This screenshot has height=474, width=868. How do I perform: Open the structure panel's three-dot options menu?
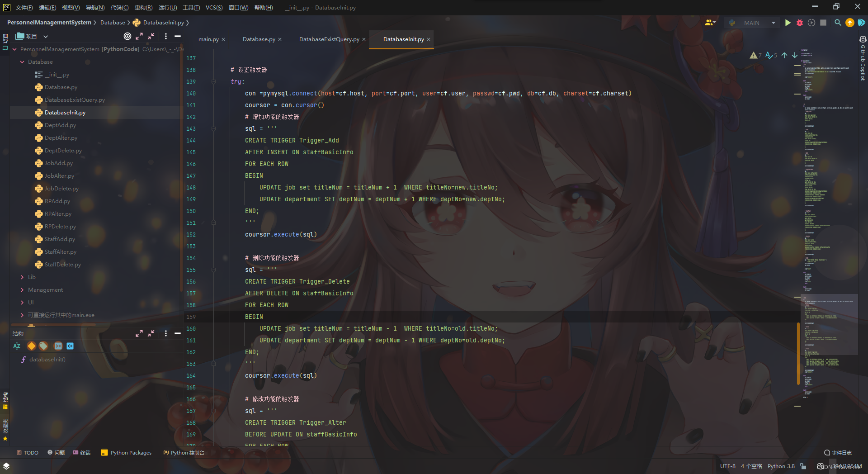[166, 333]
